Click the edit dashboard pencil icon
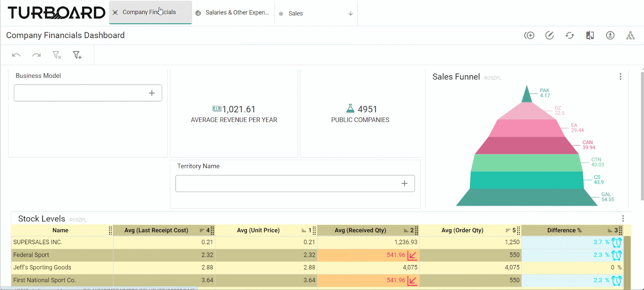Viewport: 644px width, 290px height. (549, 35)
